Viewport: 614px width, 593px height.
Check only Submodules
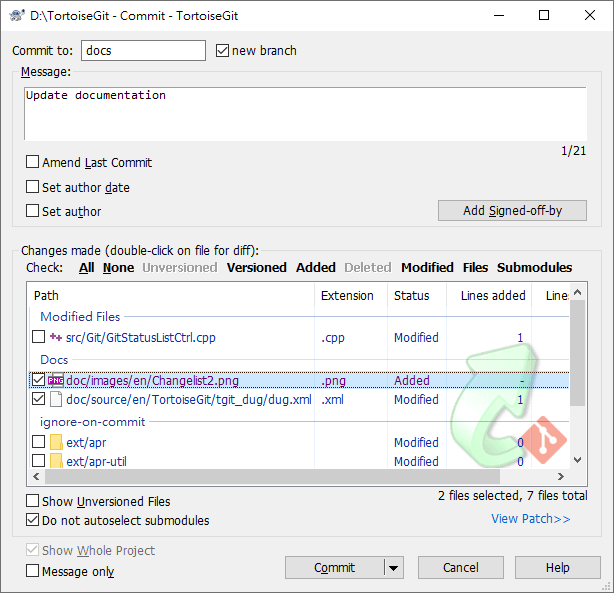[x=535, y=268]
